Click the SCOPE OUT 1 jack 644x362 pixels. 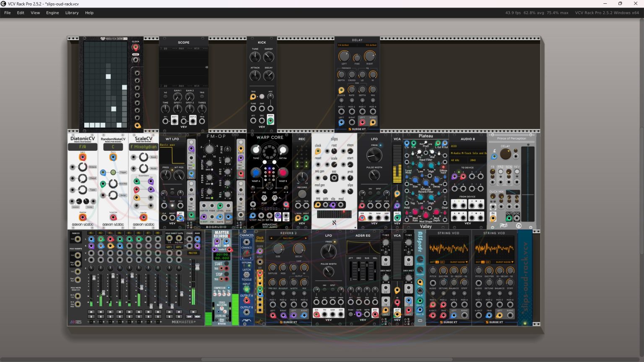coord(174,122)
